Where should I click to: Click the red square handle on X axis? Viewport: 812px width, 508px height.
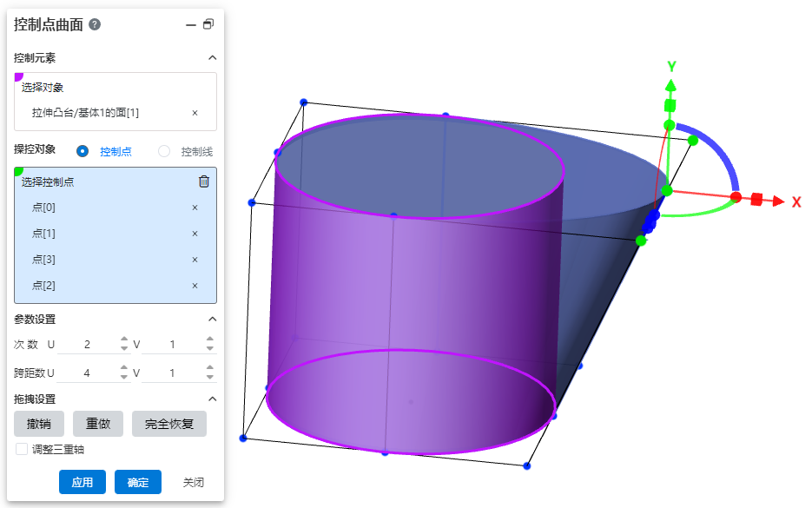(756, 199)
